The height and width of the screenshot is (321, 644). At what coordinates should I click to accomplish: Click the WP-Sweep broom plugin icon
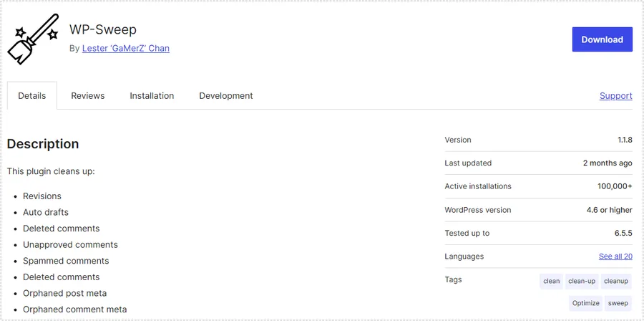tap(33, 39)
